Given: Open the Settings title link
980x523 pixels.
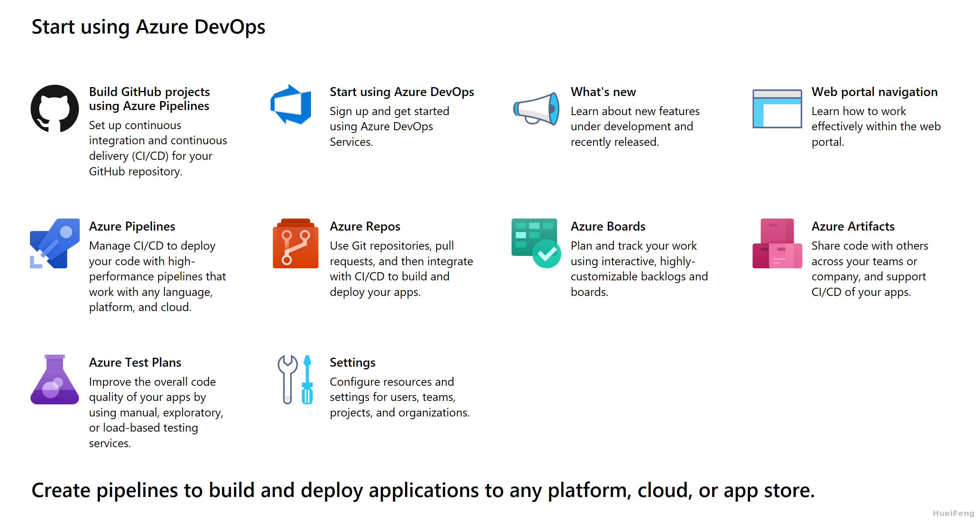Looking at the screenshot, I should pyautogui.click(x=353, y=362).
